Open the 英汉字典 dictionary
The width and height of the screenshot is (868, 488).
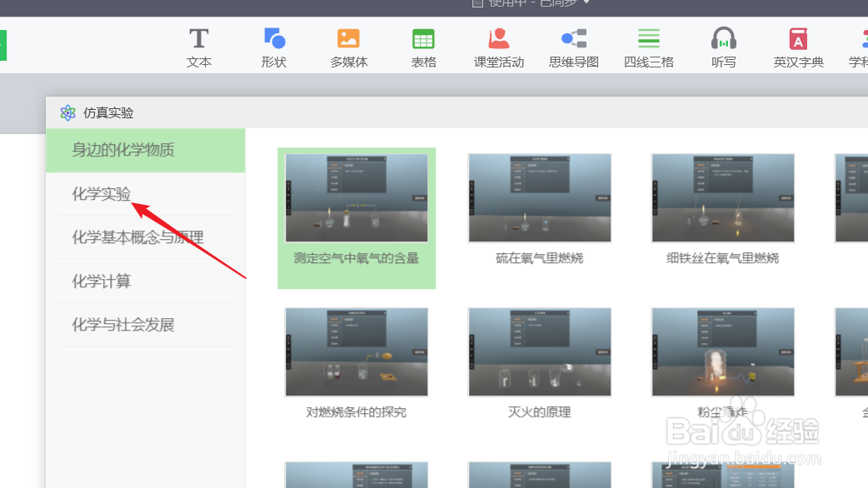click(798, 48)
